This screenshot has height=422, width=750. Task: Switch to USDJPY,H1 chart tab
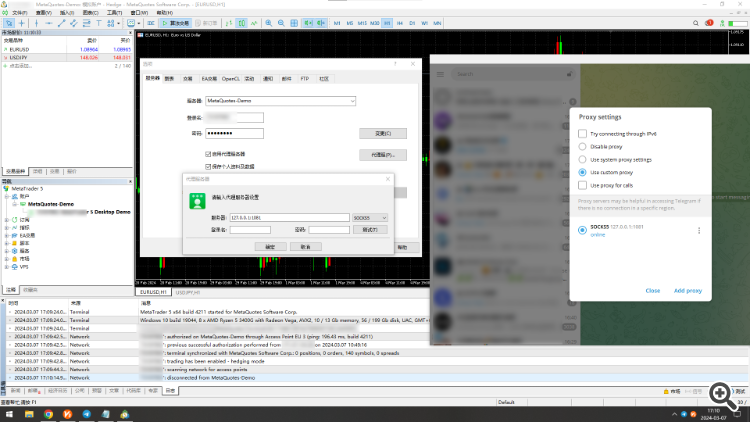click(x=188, y=292)
